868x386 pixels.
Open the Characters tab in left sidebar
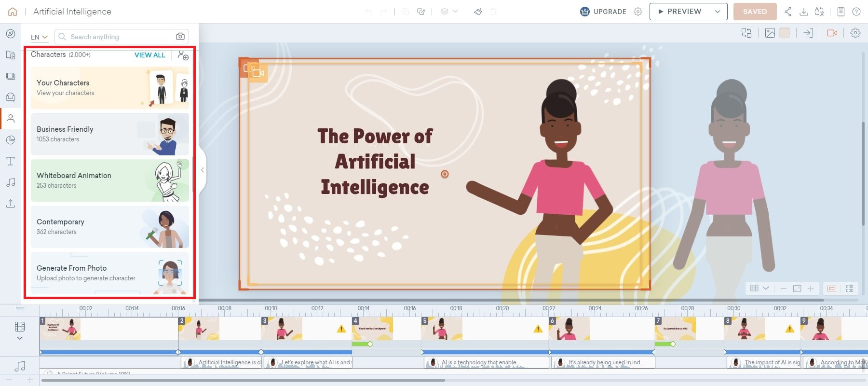click(x=11, y=119)
